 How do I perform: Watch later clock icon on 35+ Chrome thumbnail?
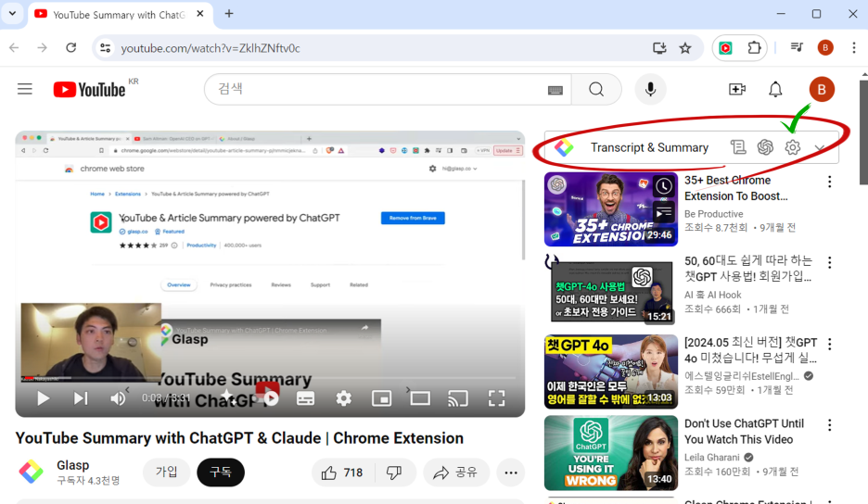point(663,186)
